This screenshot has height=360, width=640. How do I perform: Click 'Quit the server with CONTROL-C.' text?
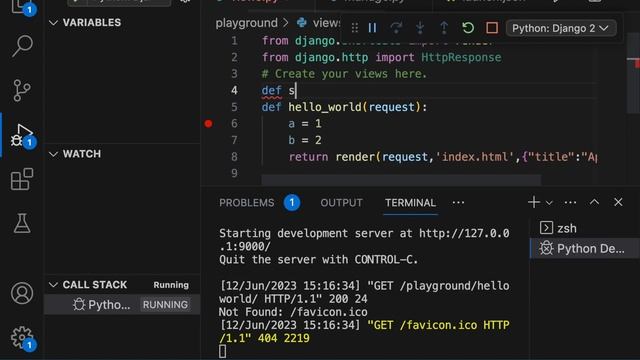(x=318, y=260)
